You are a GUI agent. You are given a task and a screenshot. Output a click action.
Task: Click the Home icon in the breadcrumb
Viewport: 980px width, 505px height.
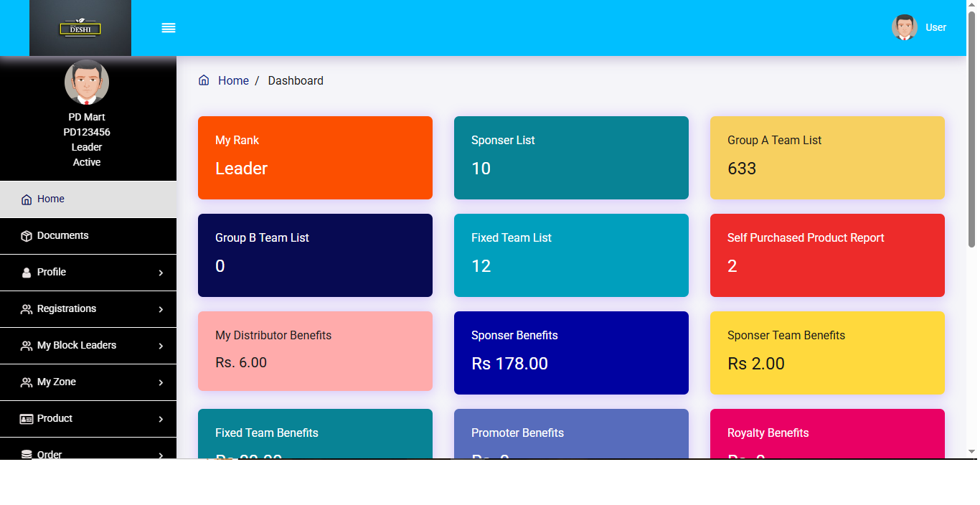click(204, 80)
